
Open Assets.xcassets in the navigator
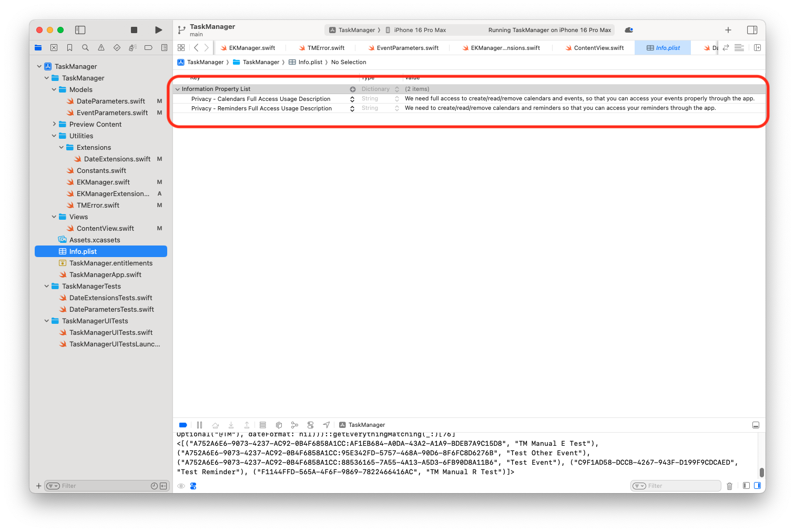[95, 240]
